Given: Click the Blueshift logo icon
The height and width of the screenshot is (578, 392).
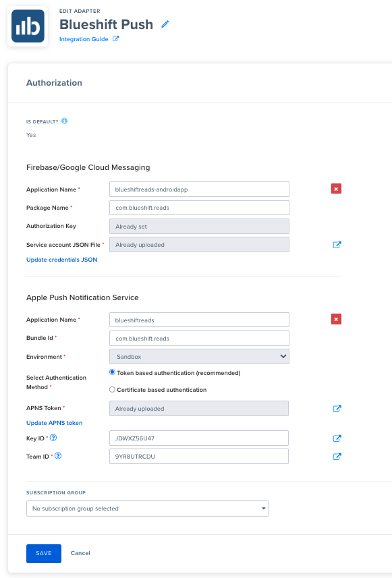Looking at the screenshot, I should [x=28, y=26].
